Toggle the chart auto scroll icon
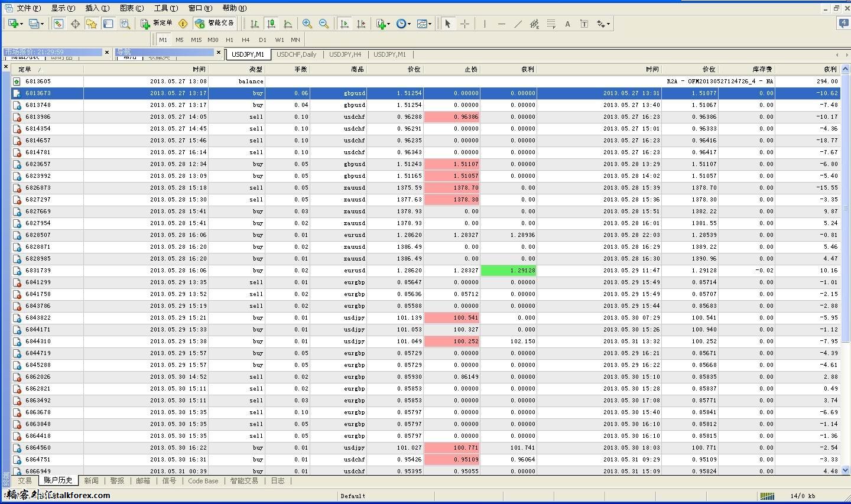The height and width of the screenshot is (504, 851). click(x=345, y=24)
